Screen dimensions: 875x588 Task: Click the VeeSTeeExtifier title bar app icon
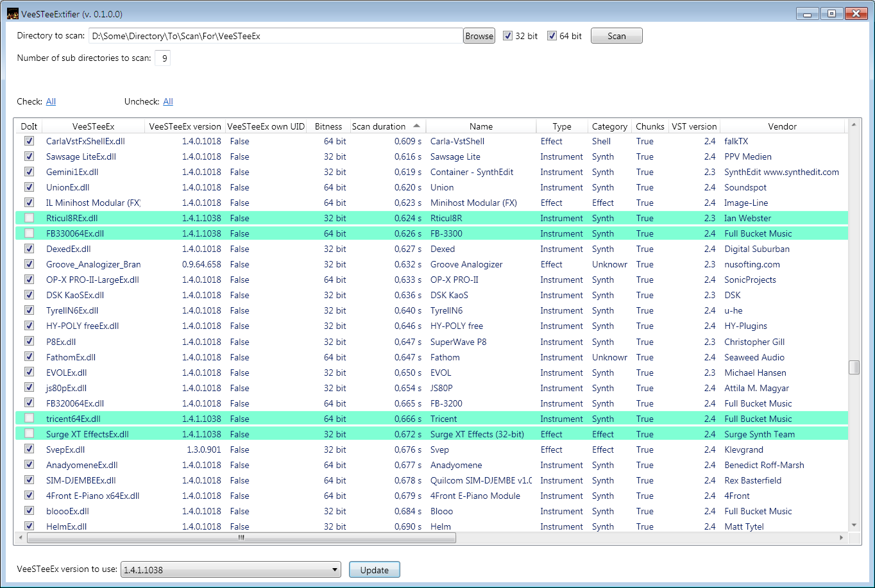(x=12, y=13)
